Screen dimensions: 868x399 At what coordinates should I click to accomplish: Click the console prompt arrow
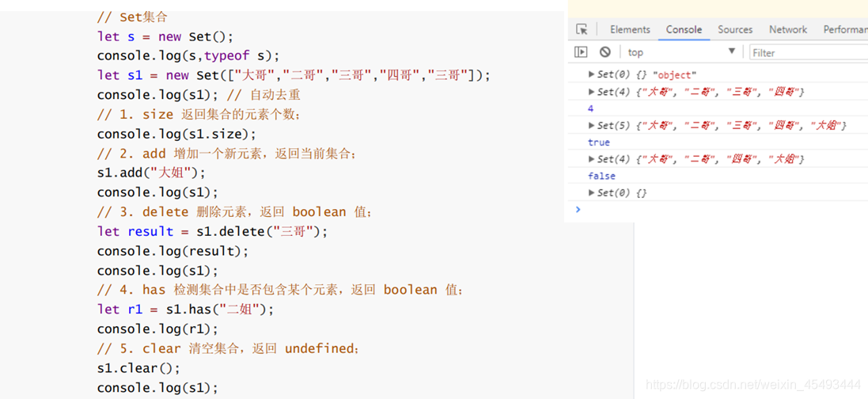(578, 210)
